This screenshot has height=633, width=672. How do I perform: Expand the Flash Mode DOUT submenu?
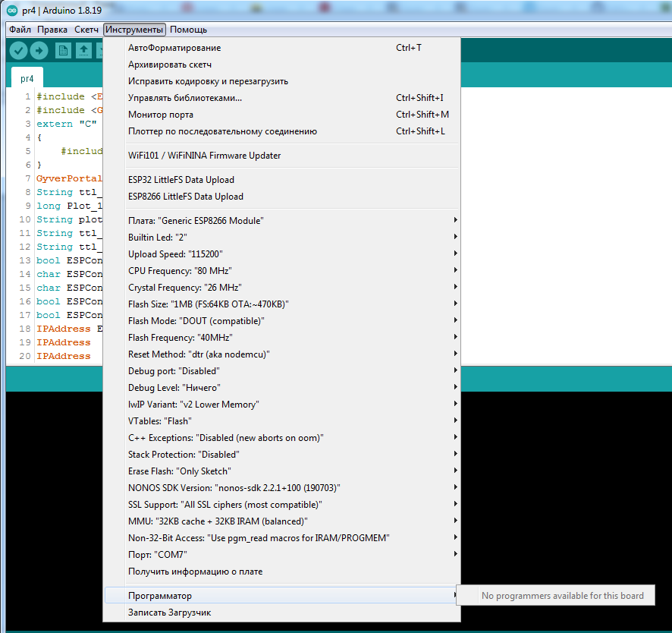tap(281, 321)
